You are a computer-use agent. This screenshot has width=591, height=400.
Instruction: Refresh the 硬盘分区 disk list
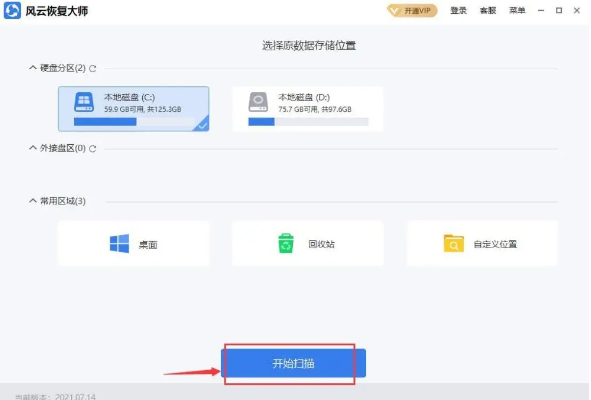(x=93, y=69)
